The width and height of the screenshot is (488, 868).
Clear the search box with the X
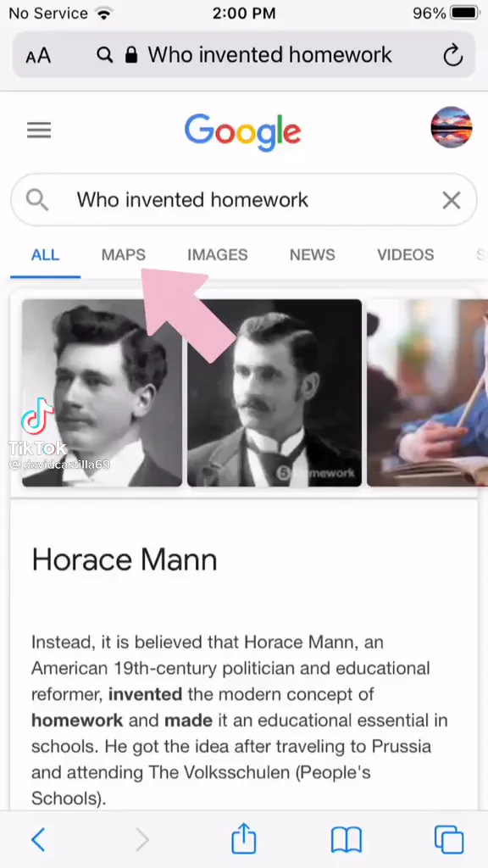click(x=452, y=200)
